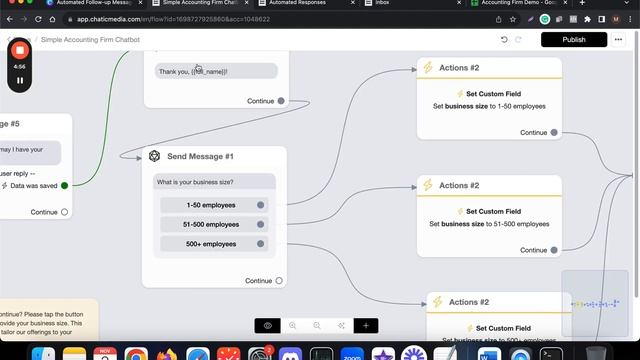The image size is (640, 360).
Task: Click Send Message #1 Continue connector circle
Action: click(279, 280)
